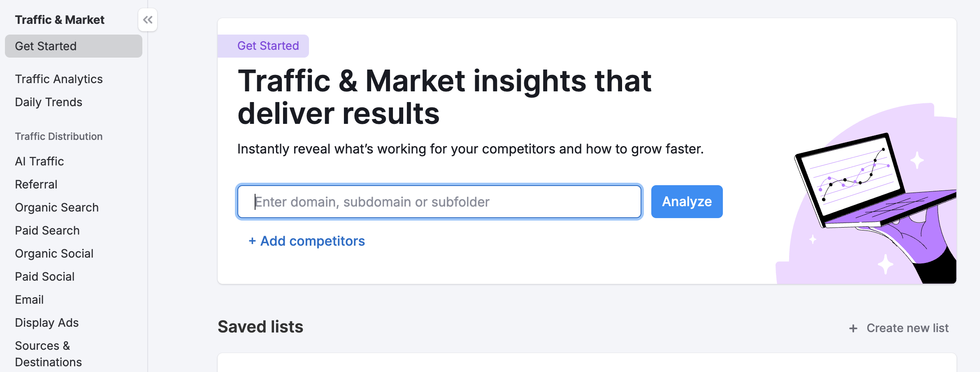The width and height of the screenshot is (980, 372).
Task: Select Referral traffic section
Action: (x=36, y=184)
